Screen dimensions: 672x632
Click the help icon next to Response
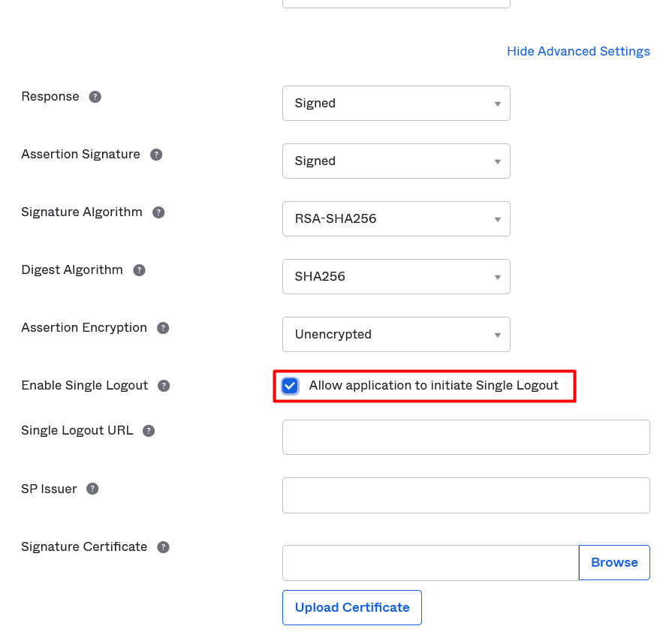[x=95, y=97]
